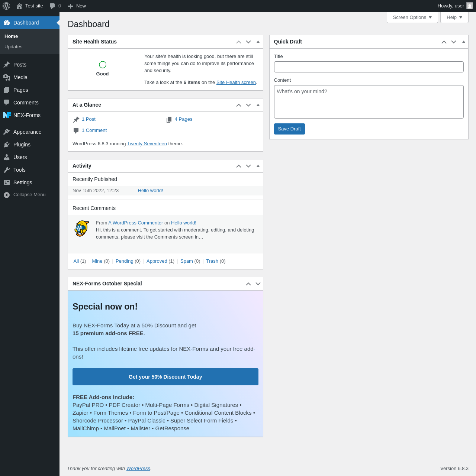Viewport: 476px width, 476px height.
Task: Open the Twenty Seventeen theme link
Action: [147, 144]
